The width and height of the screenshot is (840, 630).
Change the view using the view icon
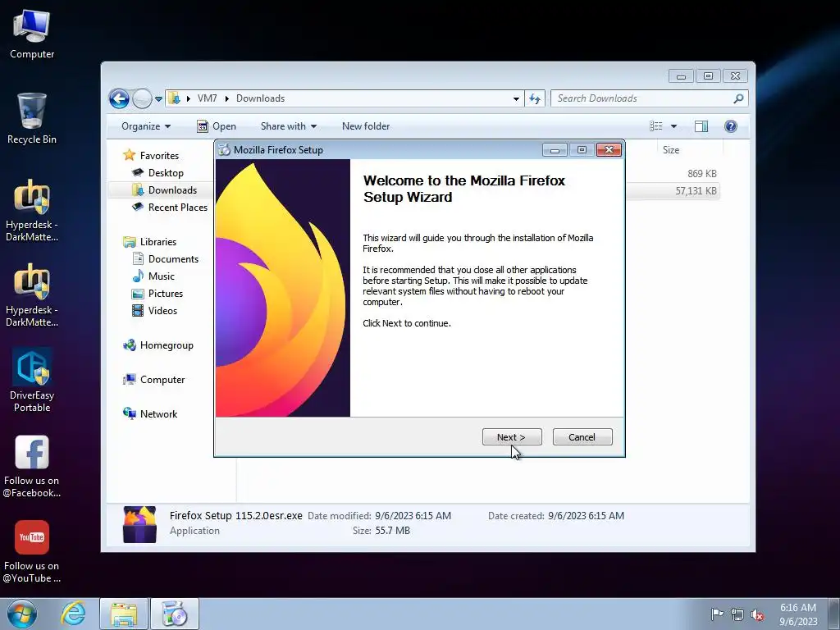pos(656,126)
